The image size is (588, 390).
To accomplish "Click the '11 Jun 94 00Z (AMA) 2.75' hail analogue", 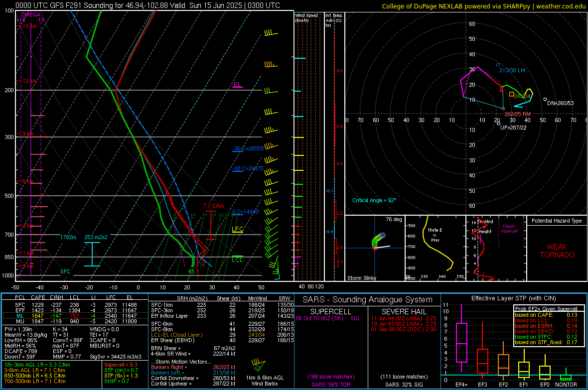I will [x=404, y=318].
